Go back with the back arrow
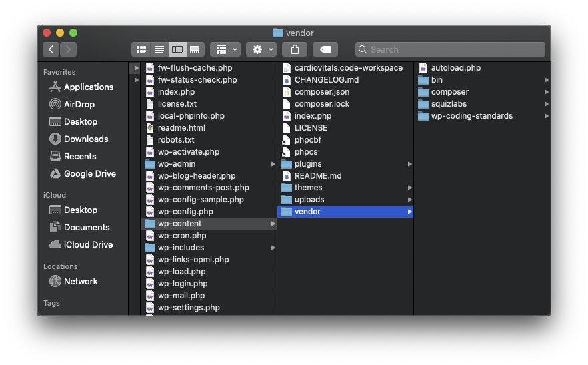This screenshot has width=588, height=365. pyautogui.click(x=51, y=49)
